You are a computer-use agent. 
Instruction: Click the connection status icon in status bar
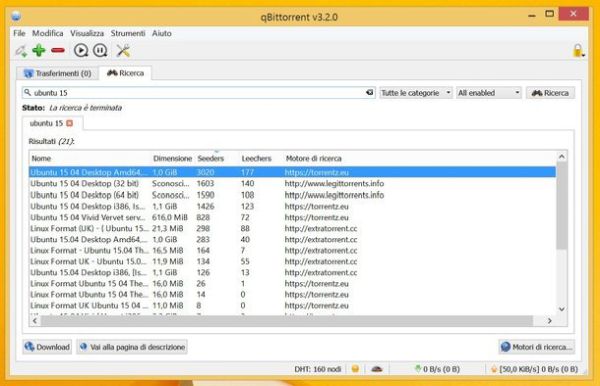[355, 369]
